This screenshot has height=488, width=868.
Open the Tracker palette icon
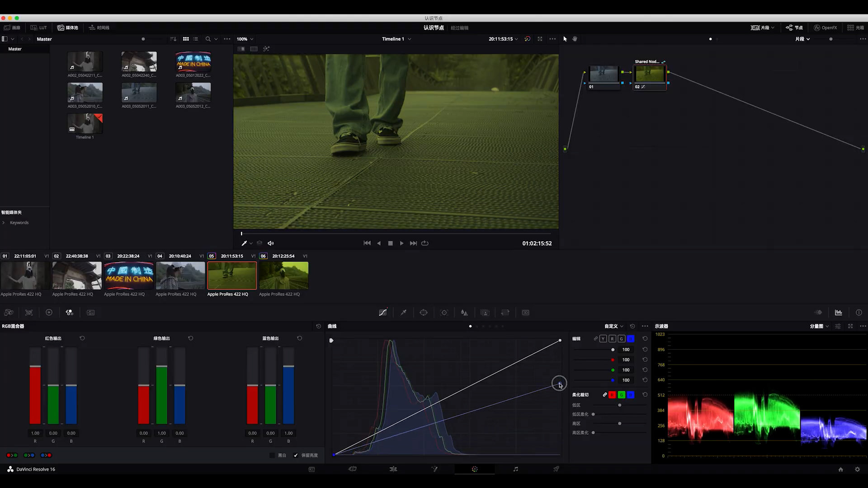pyautogui.click(x=444, y=313)
